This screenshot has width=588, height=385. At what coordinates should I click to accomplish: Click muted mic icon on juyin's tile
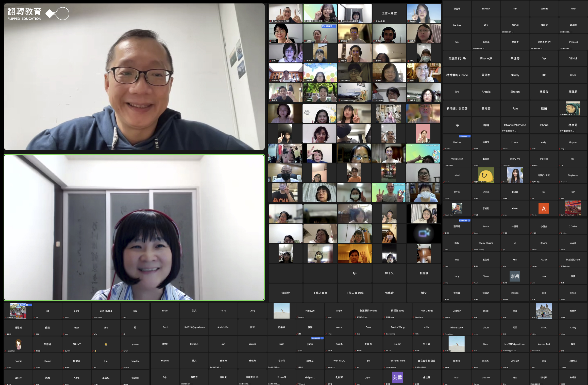pyautogui.click(x=271, y=41)
